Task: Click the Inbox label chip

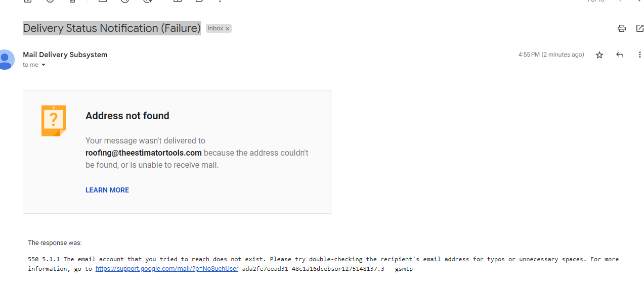Action: click(216, 28)
